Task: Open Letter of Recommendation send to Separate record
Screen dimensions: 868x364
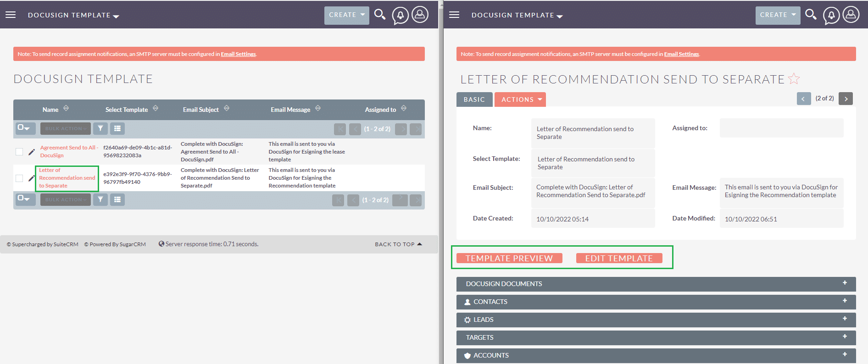Action: 67,178
